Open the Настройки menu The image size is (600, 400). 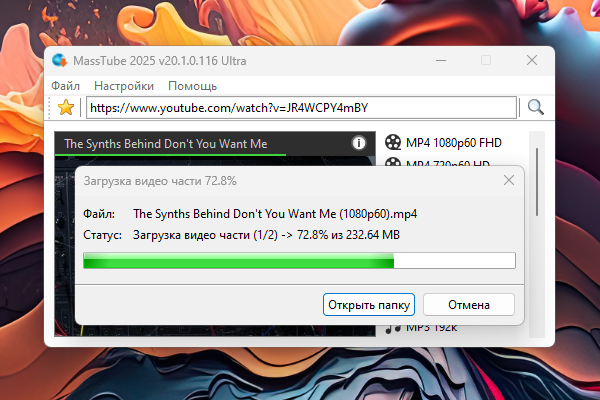tap(124, 86)
